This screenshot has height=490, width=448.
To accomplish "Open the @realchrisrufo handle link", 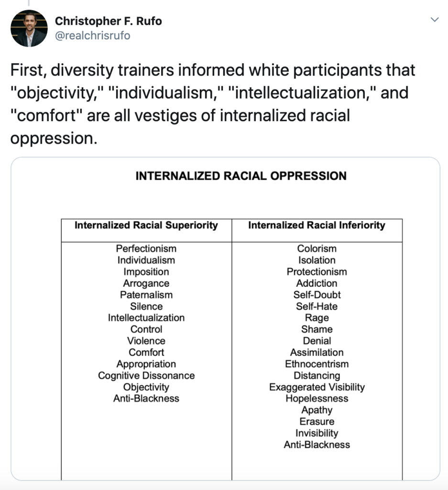I will (x=92, y=35).
